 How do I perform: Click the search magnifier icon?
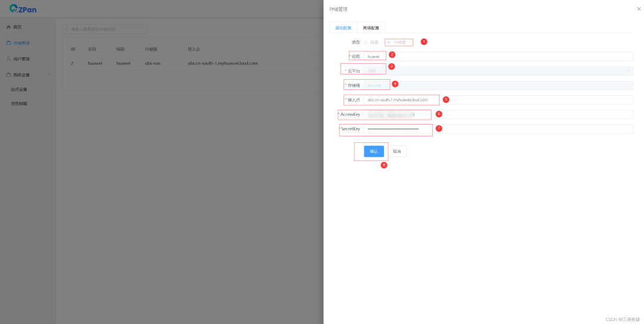click(x=67, y=29)
